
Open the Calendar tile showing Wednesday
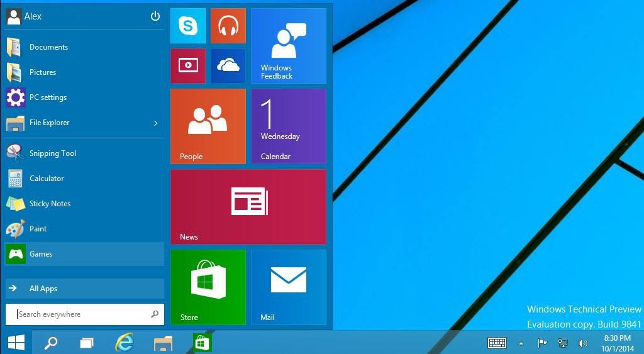pyautogui.click(x=288, y=126)
